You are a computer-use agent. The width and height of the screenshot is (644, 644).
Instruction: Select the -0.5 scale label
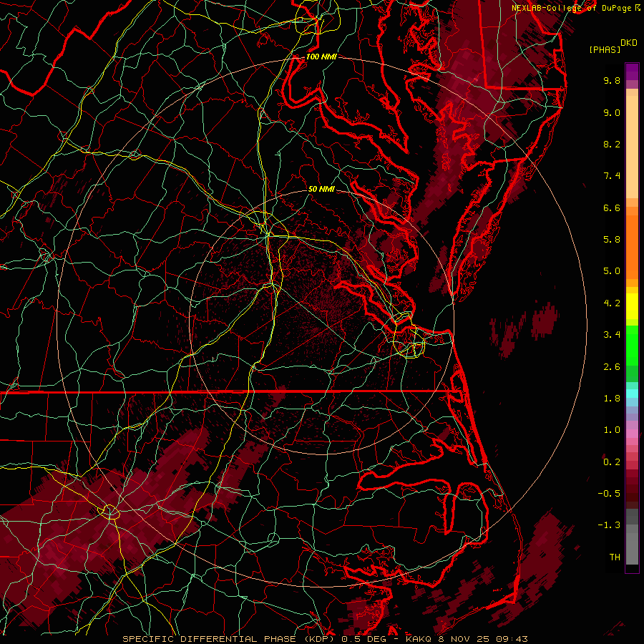point(609,494)
